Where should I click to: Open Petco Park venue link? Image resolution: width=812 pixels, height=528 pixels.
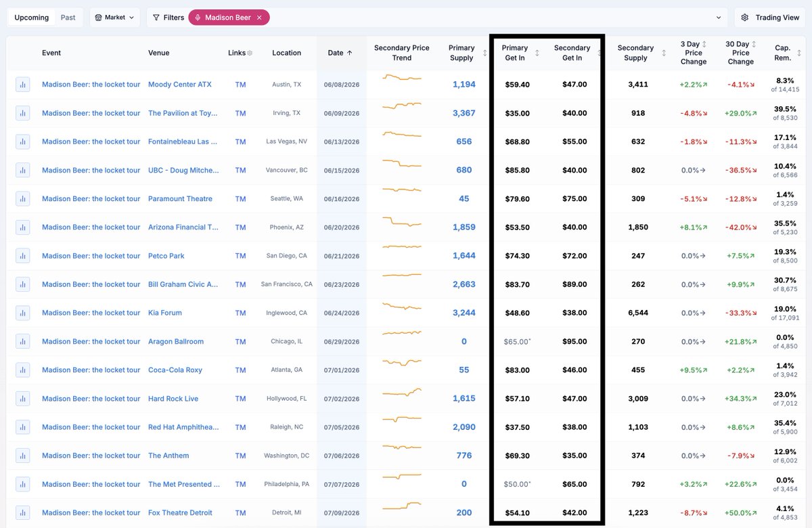(x=166, y=256)
